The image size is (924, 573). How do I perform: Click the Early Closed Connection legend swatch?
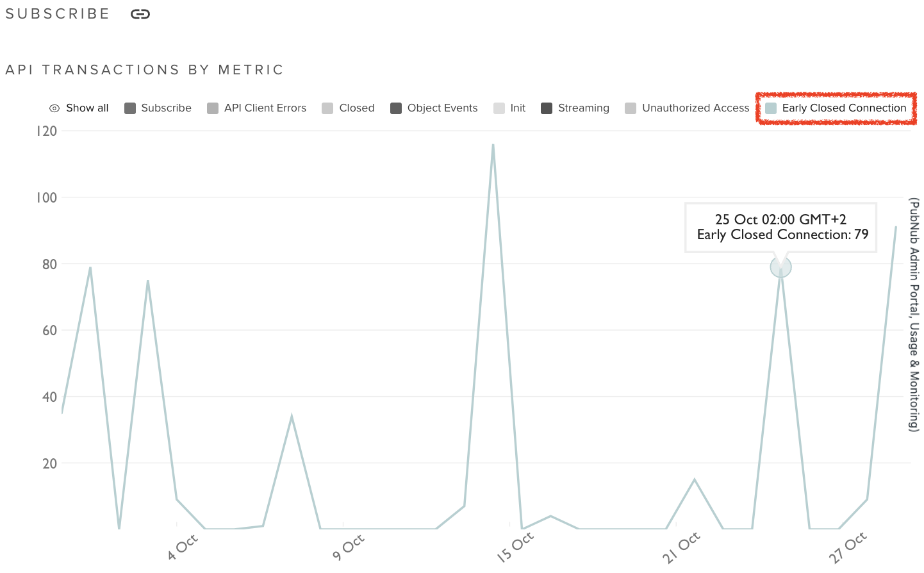click(x=771, y=108)
